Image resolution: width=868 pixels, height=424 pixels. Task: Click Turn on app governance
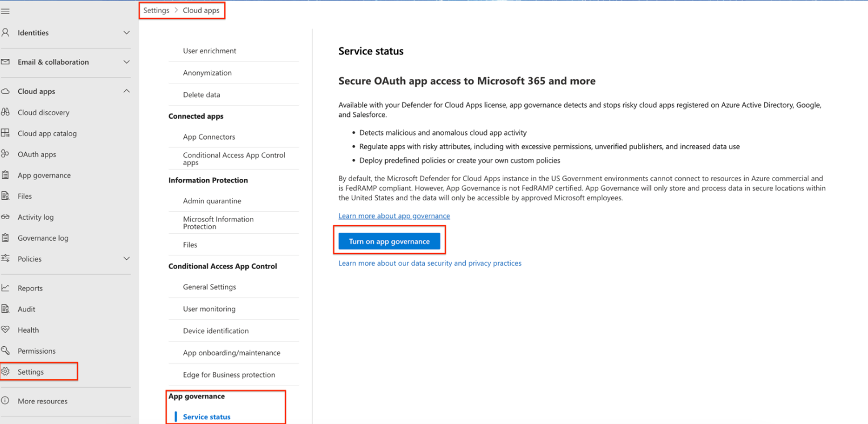click(x=389, y=241)
